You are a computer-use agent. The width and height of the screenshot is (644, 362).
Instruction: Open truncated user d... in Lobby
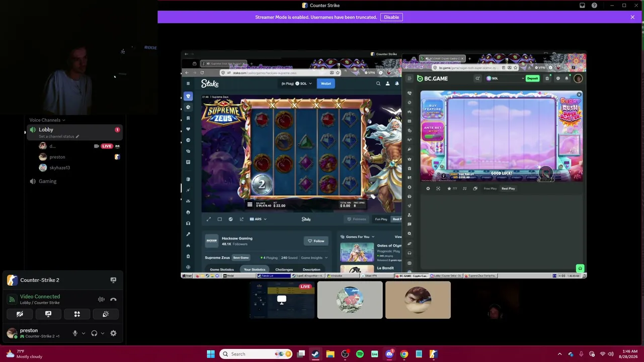(x=52, y=146)
